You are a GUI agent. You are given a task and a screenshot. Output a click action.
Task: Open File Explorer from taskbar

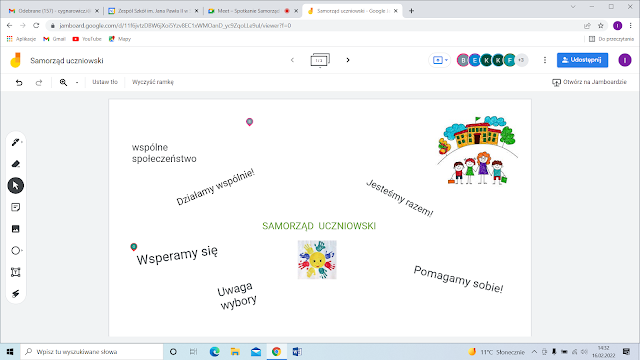tap(235, 351)
